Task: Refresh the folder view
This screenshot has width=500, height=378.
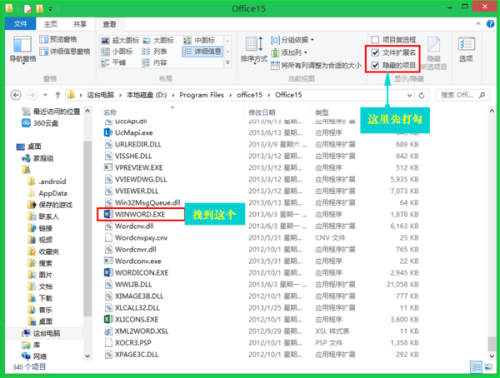Action: click(421, 95)
